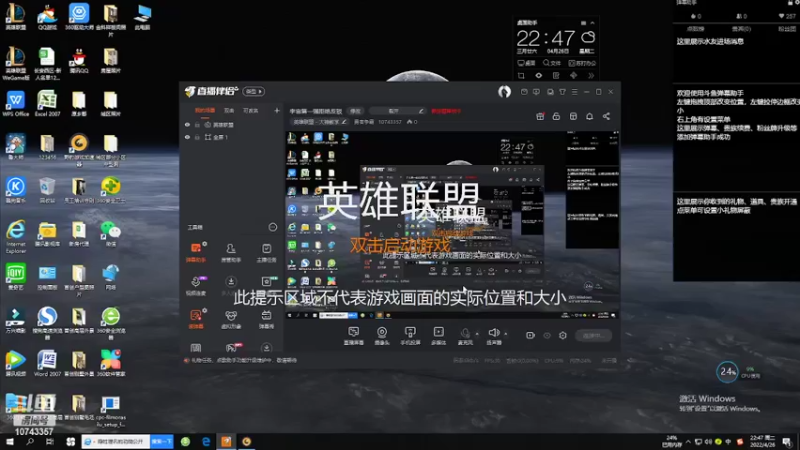
Task: Open the 房管助手 tool with person icon
Action: (231, 253)
